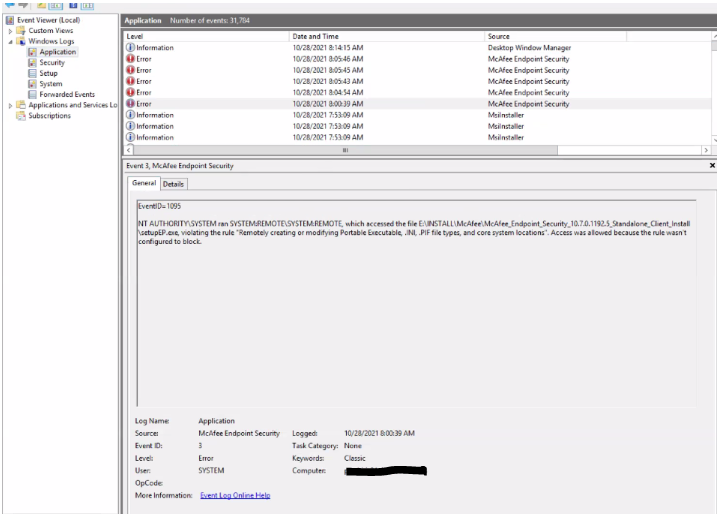The width and height of the screenshot is (720, 516).
Task: Close the event details preview pane
Action: [x=712, y=165]
